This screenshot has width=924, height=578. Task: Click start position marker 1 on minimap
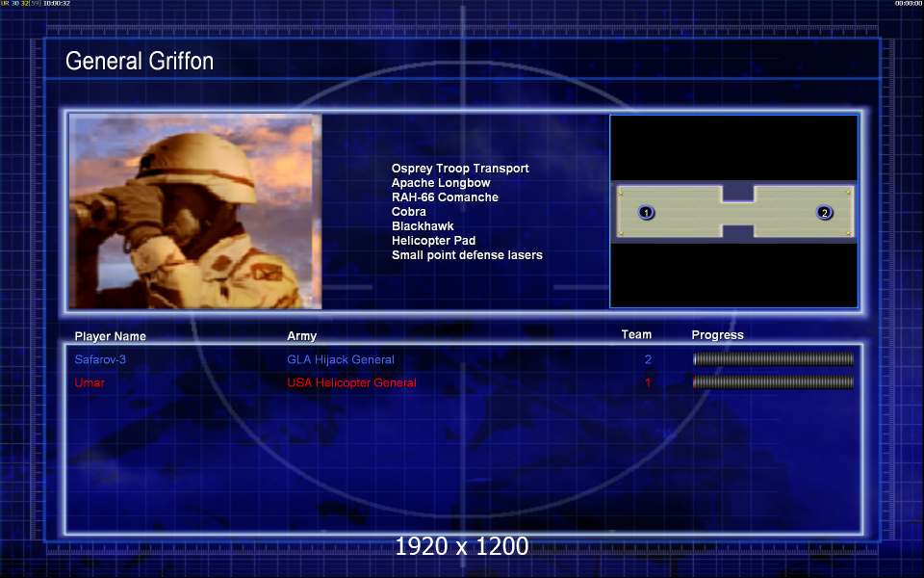646,212
